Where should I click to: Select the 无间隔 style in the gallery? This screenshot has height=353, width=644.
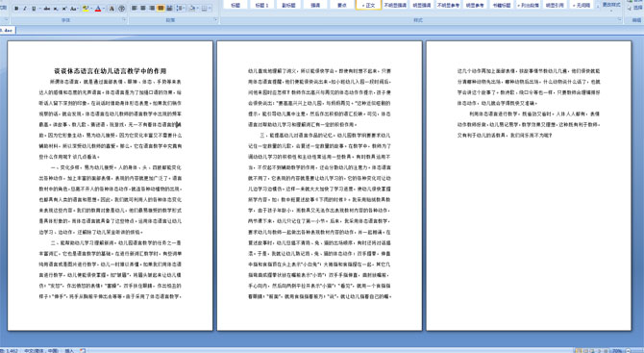[582, 5]
